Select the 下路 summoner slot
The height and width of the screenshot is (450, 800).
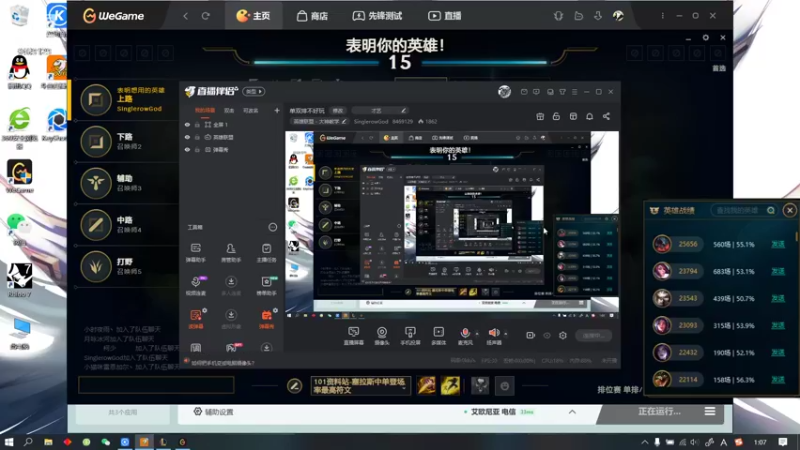[124, 141]
